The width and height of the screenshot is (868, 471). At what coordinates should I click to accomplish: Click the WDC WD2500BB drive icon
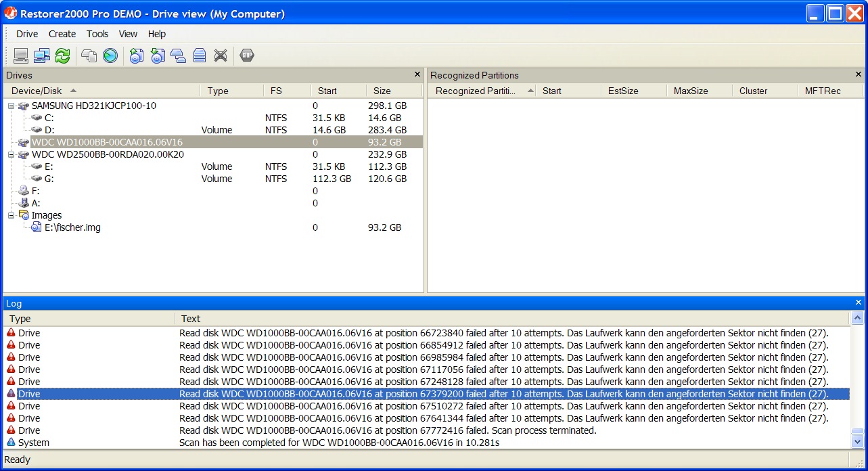(24, 154)
